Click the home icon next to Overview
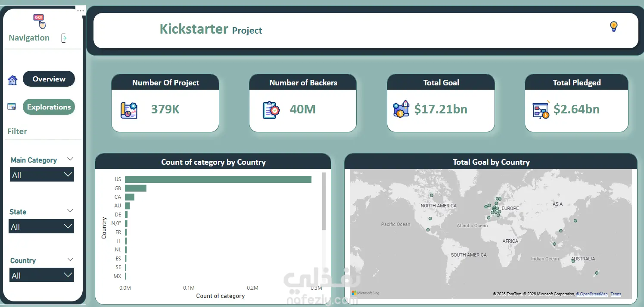The width and height of the screenshot is (644, 307). (x=12, y=80)
